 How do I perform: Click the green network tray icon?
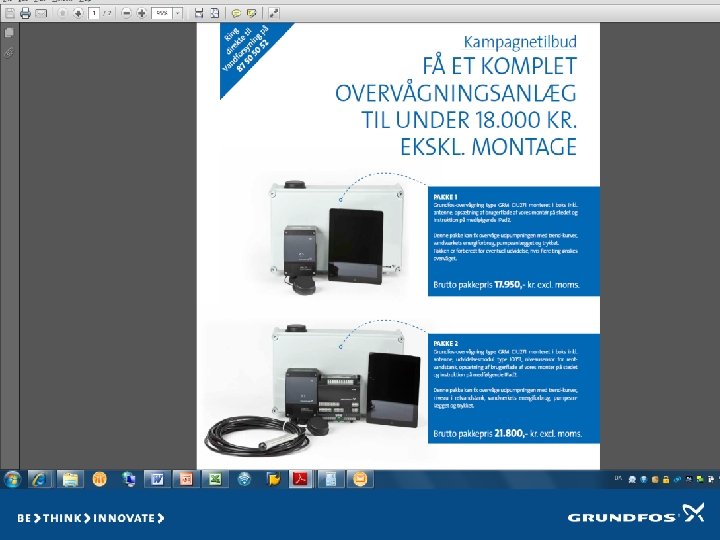(700, 479)
